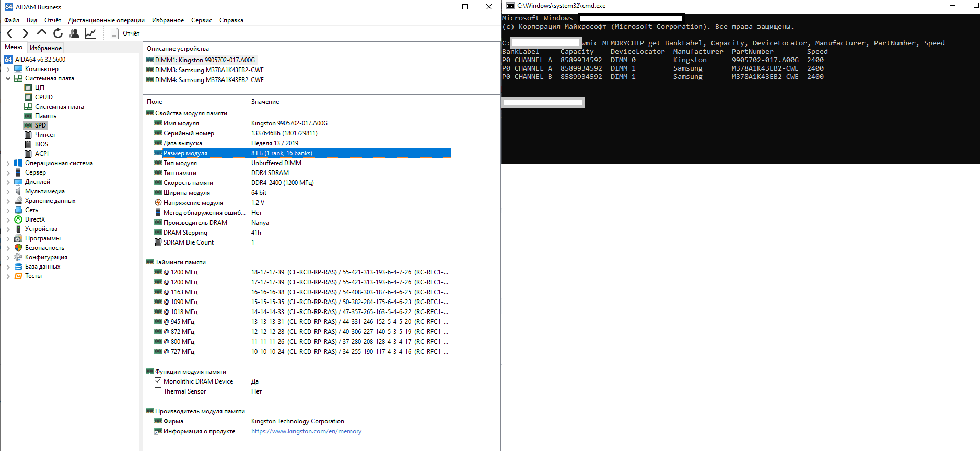The height and width of the screenshot is (451, 980).
Task: Collapse the Системная плата tree node
Action: [8, 78]
